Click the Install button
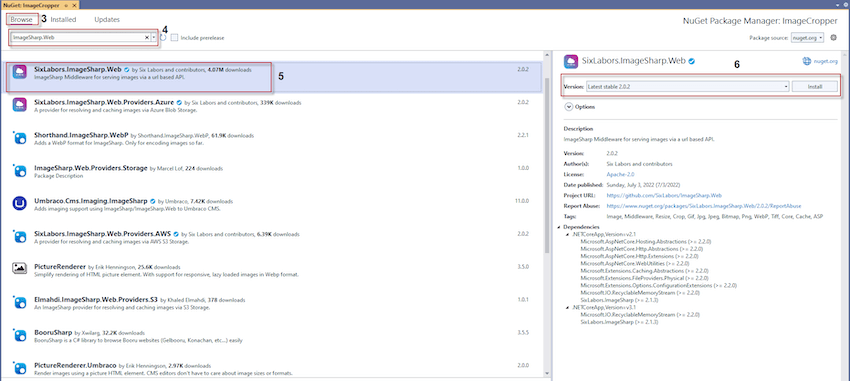Screen dimensions: 850x381 click(815, 87)
